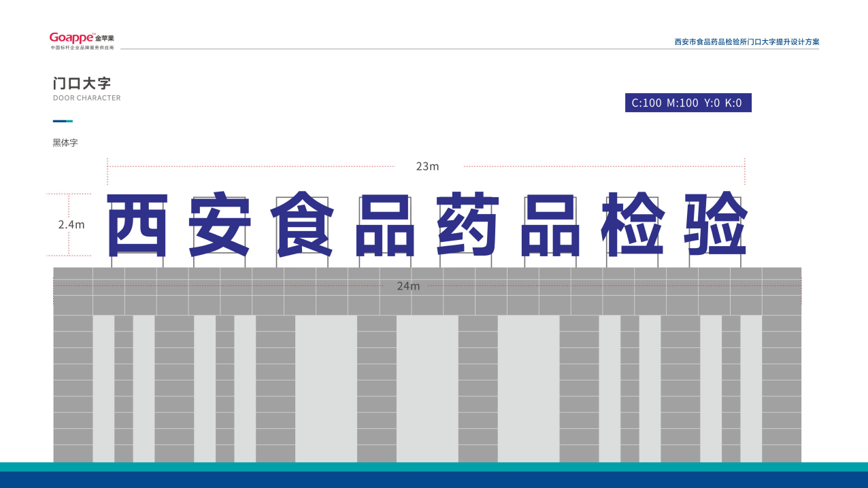
Task: Select the 品 character right after 食
Action: click(385, 225)
